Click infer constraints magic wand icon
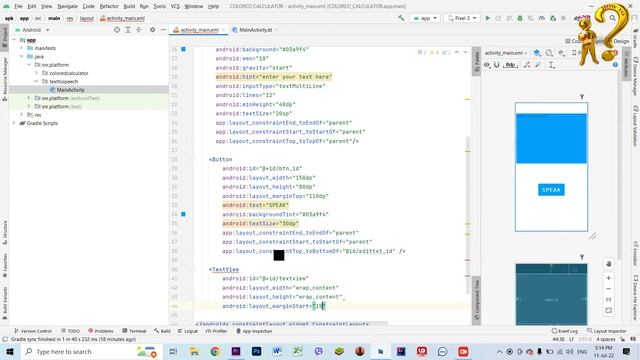The width and height of the screenshot is (640, 360). tap(538, 65)
